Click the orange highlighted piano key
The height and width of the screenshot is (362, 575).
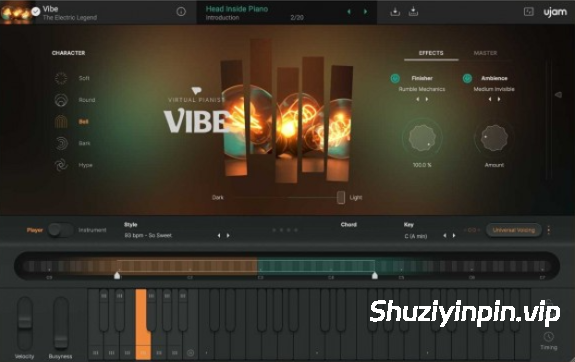(x=143, y=324)
